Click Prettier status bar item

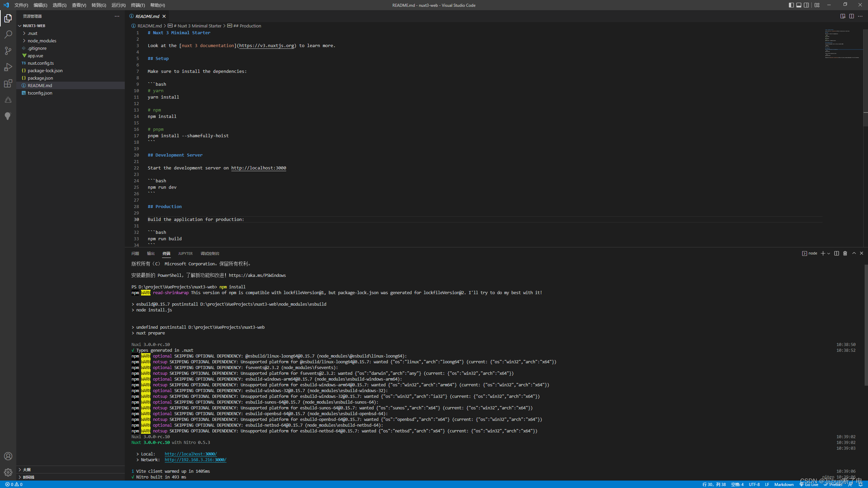coord(833,485)
